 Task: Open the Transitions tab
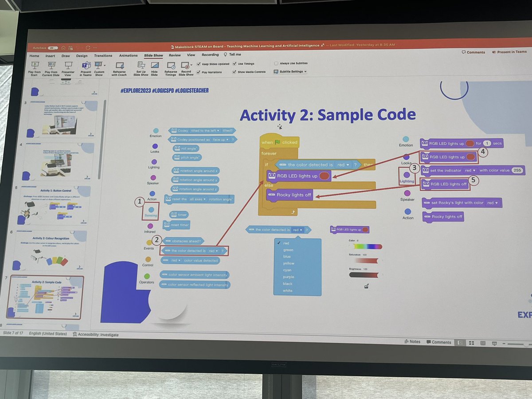click(103, 56)
